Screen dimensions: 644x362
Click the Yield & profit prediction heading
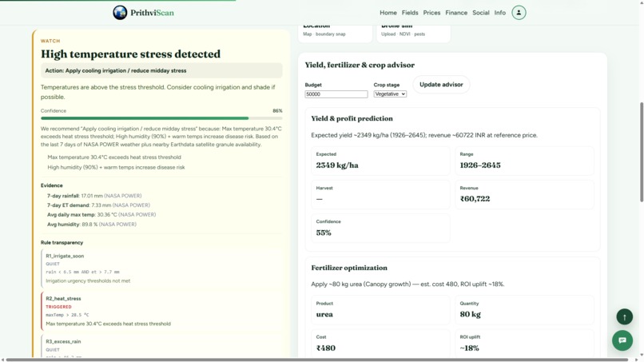352,119
